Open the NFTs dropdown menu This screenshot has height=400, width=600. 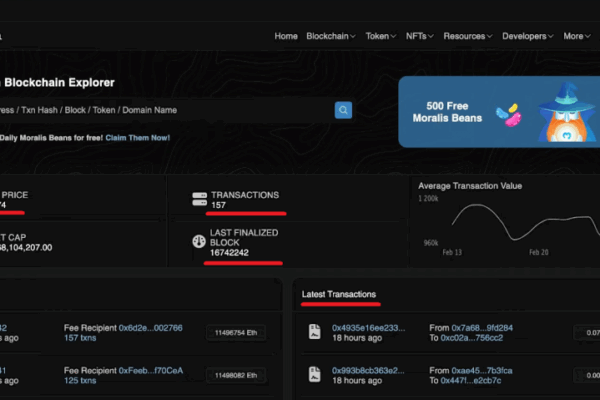coord(420,36)
